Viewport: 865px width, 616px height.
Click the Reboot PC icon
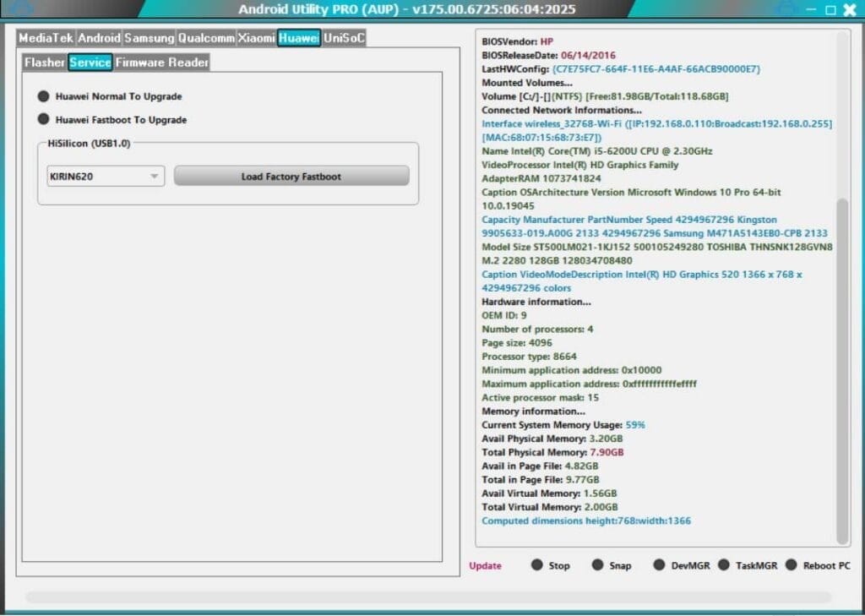[x=791, y=565]
